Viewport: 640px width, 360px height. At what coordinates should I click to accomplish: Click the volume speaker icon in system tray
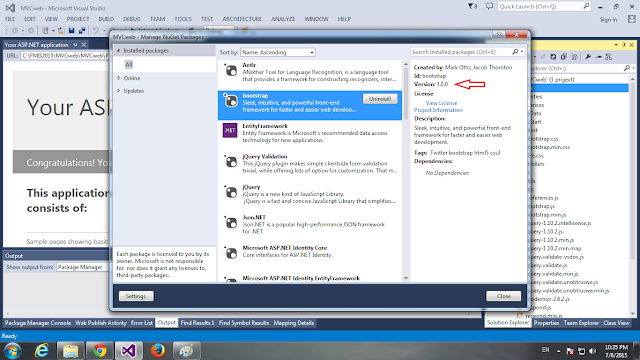(x=593, y=351)
